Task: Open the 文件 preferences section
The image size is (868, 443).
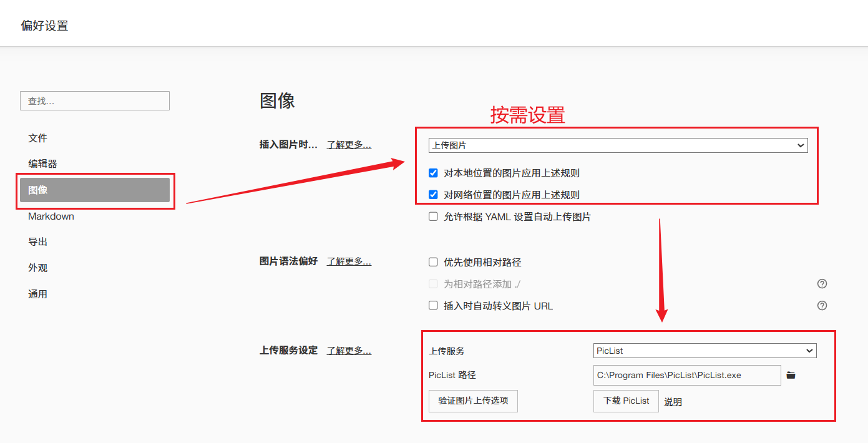Action: pos(95,138)
